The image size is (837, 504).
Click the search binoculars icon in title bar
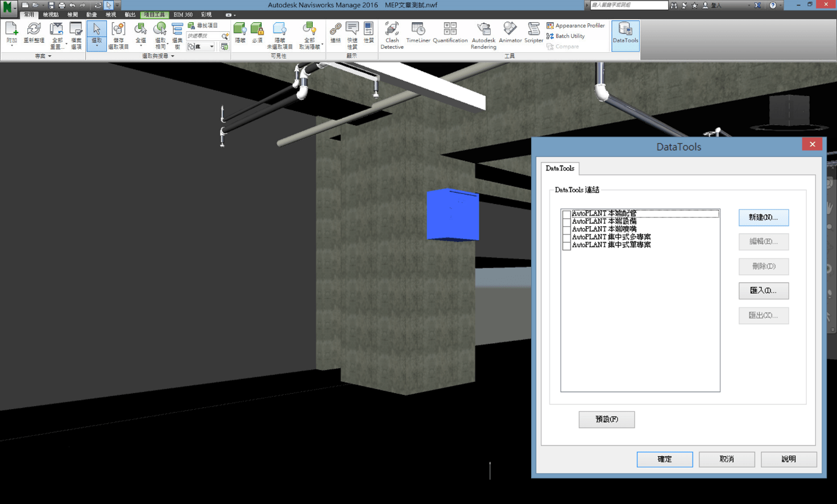(x=674, y=5)
